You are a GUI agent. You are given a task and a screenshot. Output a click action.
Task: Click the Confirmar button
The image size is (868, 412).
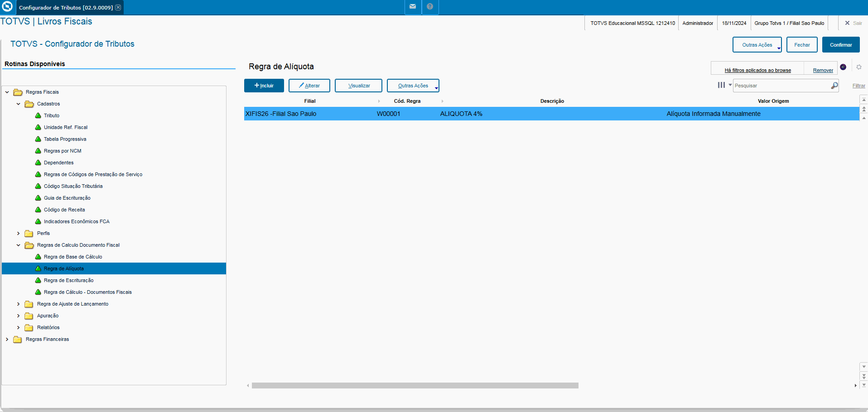[x=841, y=45]
